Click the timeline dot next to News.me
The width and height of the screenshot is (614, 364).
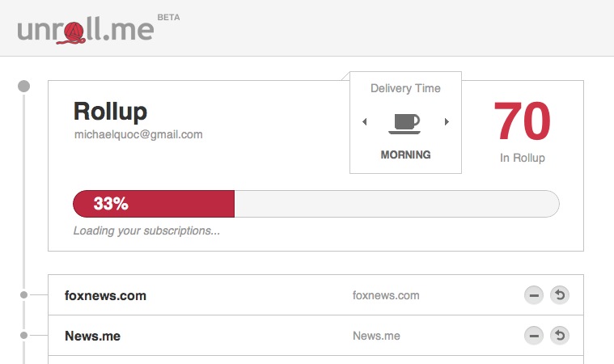point(24,336)
